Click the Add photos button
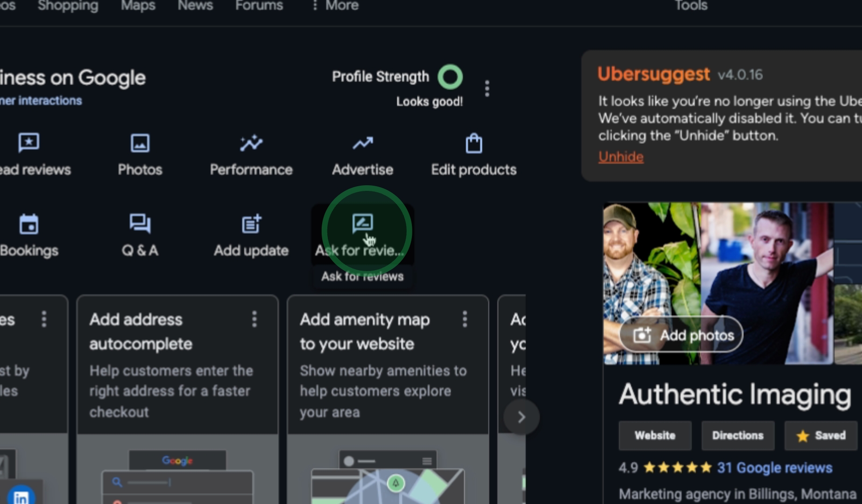Viewport: 862px width, 504px height. click(x=681, y=335)
